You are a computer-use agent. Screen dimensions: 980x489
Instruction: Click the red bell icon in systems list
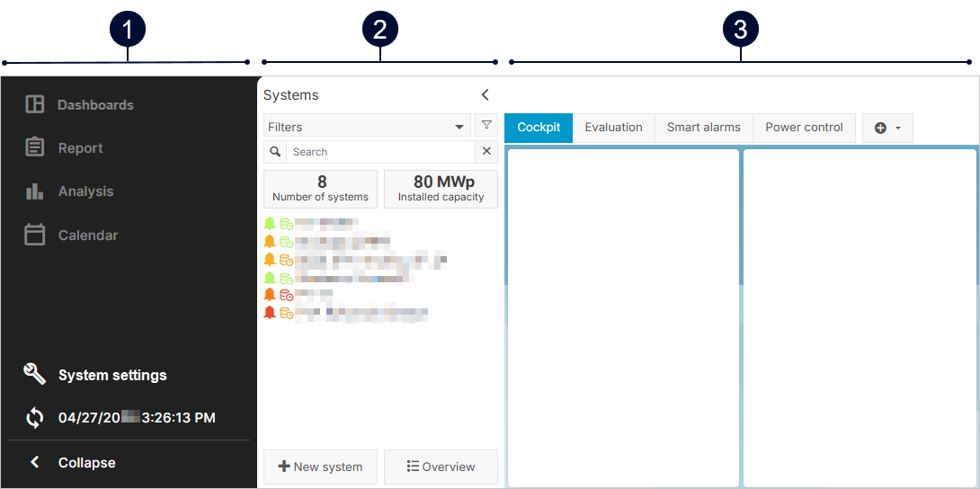coord(270,312)
